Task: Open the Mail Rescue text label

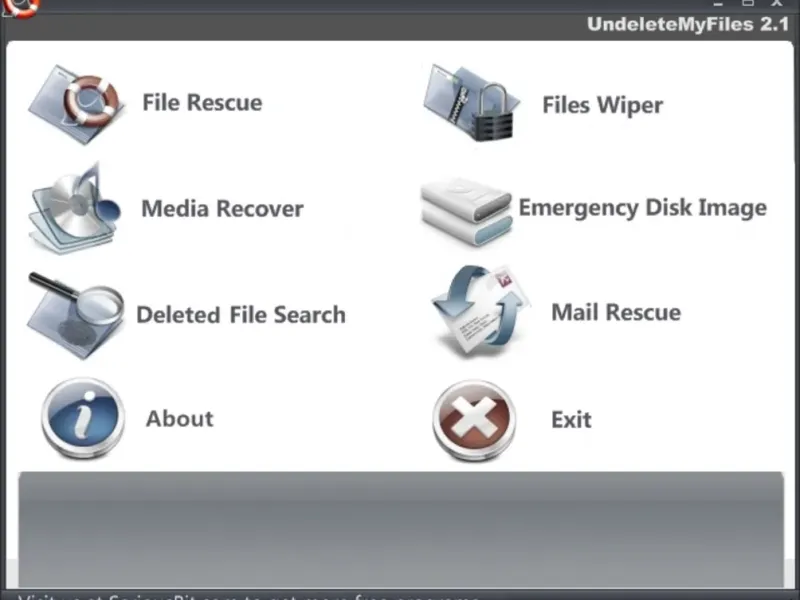Action: [x=616, y=312]
